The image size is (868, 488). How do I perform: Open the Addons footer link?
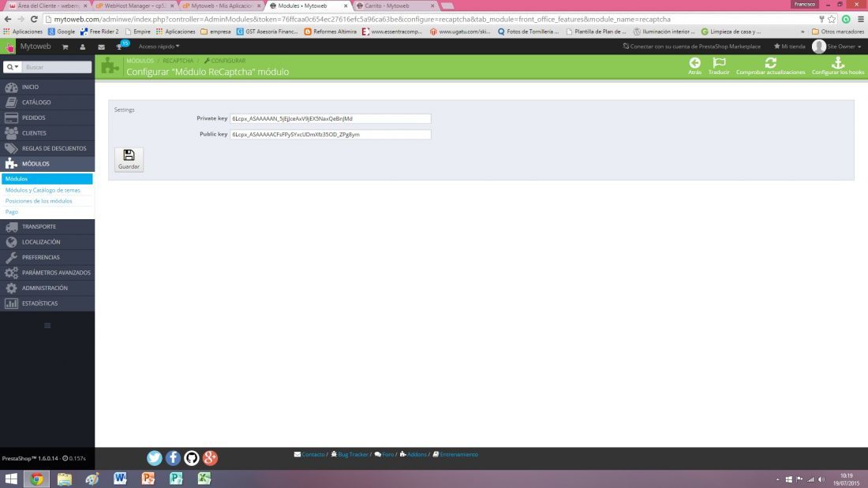point(413,454)
